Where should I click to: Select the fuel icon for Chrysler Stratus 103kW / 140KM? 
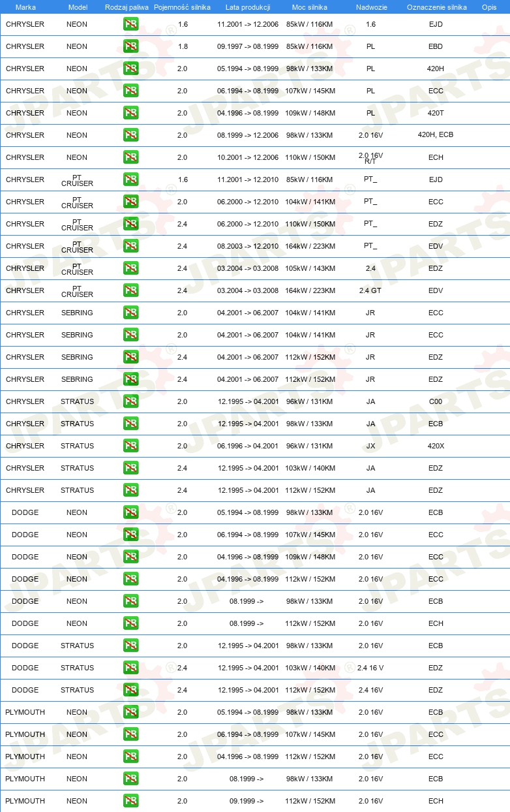[x=131, y=468]
